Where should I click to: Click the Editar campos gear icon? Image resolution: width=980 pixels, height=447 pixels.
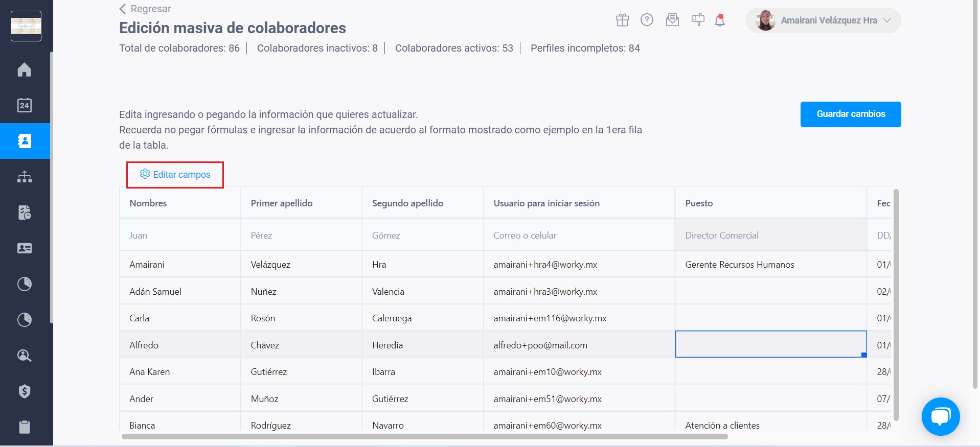[145, 174]
